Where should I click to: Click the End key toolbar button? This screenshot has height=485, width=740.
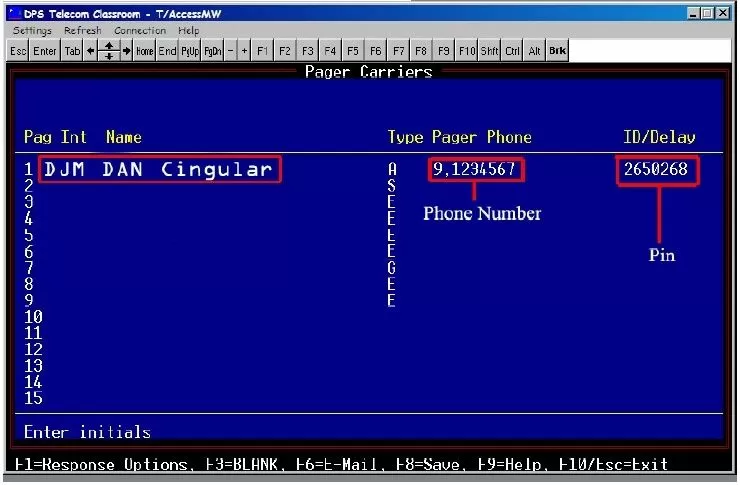(x=167, y=50)
